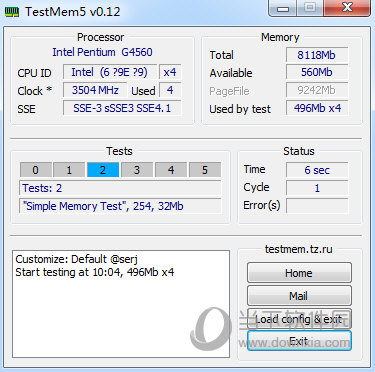This screenshot has height=372, width=375.
Task: Select test block 1
Action: point(69,170)
